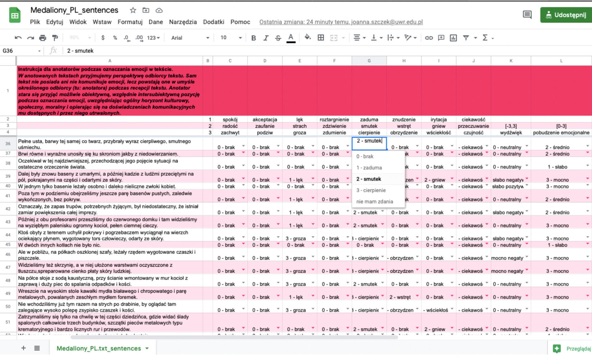Click the insert link icon
This screenshot has height=364, width=592.
429,38
